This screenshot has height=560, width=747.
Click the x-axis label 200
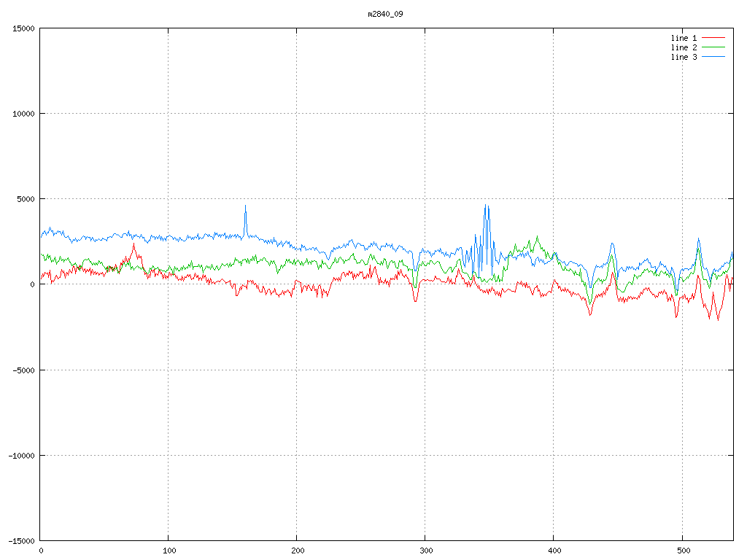point(298,551)
